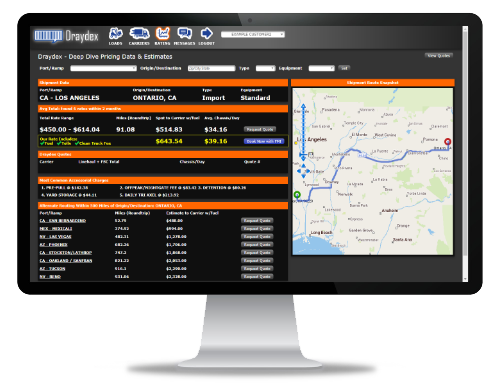Pan the map left with arrow control
The height and width of the screenshot is (391, 500).
tap(299, 171)
